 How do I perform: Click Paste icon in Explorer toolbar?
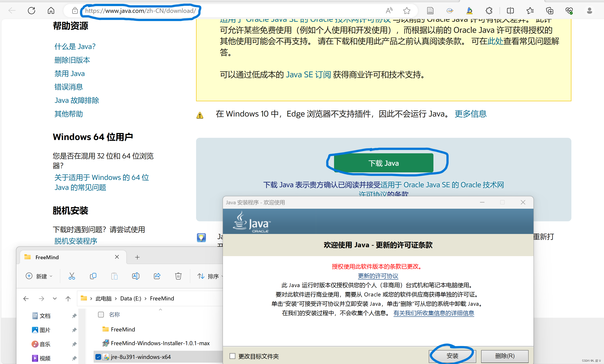coord(114,276)
